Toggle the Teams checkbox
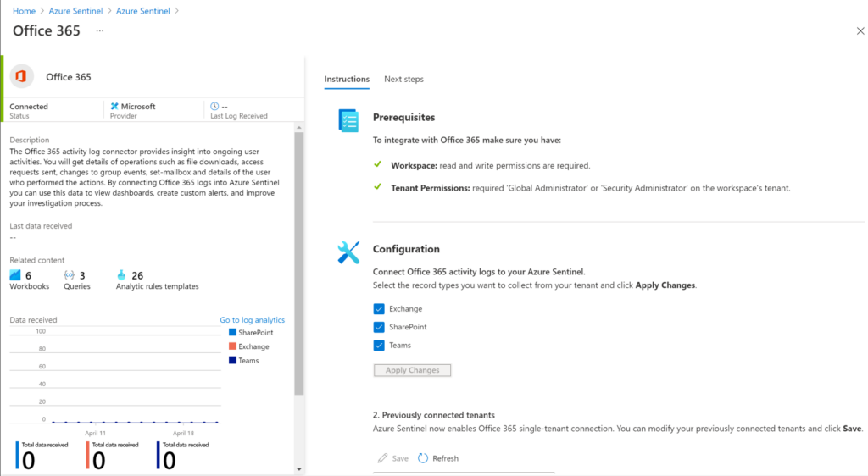Viewport: 868px width, 476px height. click(379, 345)
